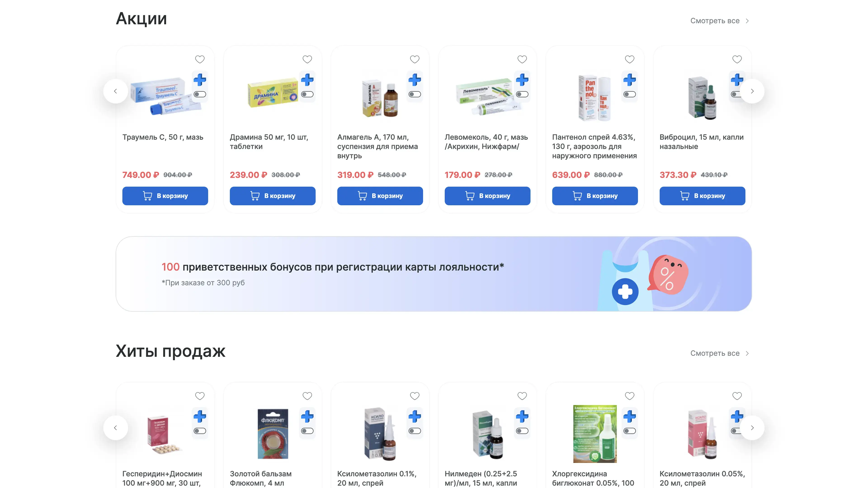The image size is (868, 488).
Task: Add Траумель С to favorites heart
Action: (200, 59)
